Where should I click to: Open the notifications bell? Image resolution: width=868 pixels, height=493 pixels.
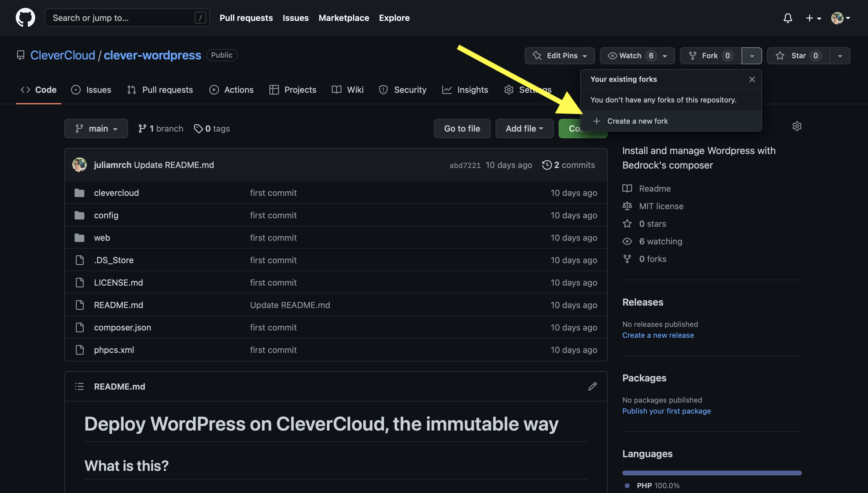pyautogui.click(x=788, y=18)
